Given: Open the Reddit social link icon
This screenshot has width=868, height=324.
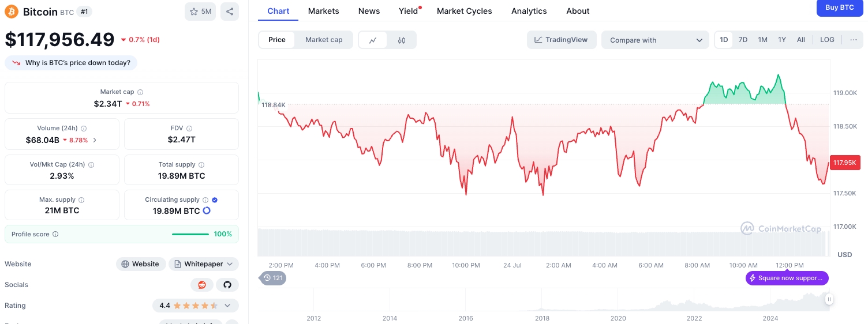Looking at the screenshot, I should 201,285.
